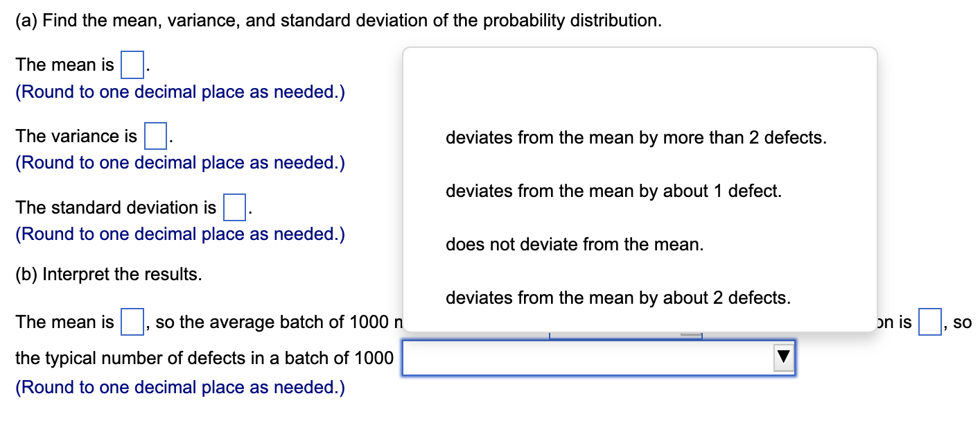Click the standard deviation answer box
Image resolution: width=980 pixels, height=430 pixels.
click(x=236, y=207)
